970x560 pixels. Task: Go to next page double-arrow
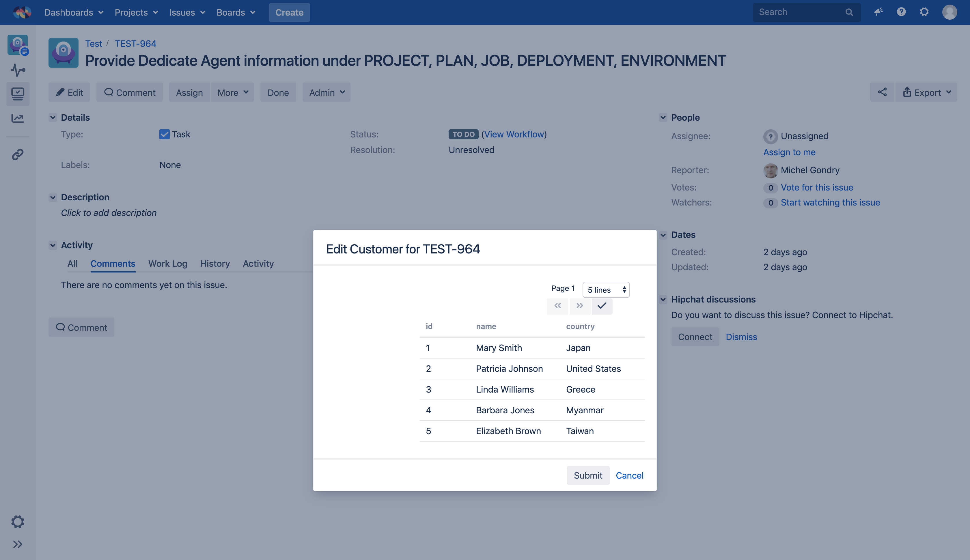pos(580,306)
